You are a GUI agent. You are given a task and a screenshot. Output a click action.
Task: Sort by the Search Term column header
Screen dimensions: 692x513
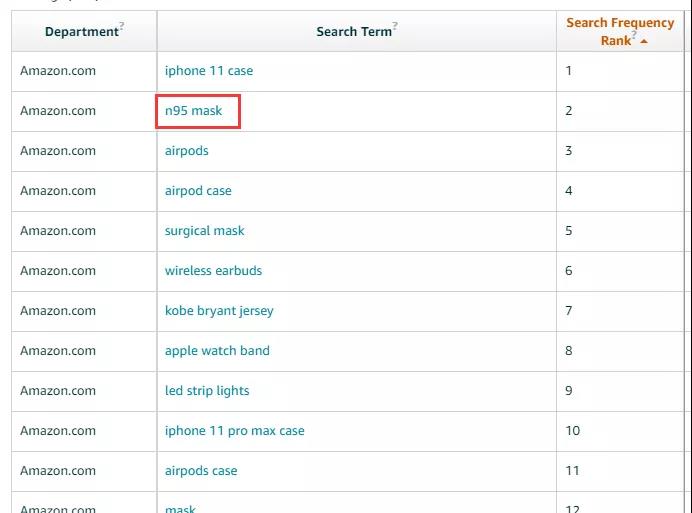coord(353,32)
